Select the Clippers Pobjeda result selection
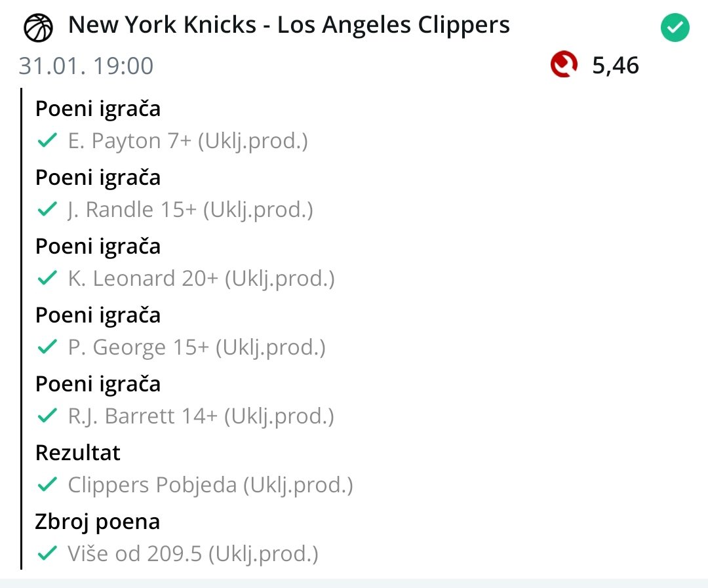This screenshot has width=708, height=588. click(210, 485)
